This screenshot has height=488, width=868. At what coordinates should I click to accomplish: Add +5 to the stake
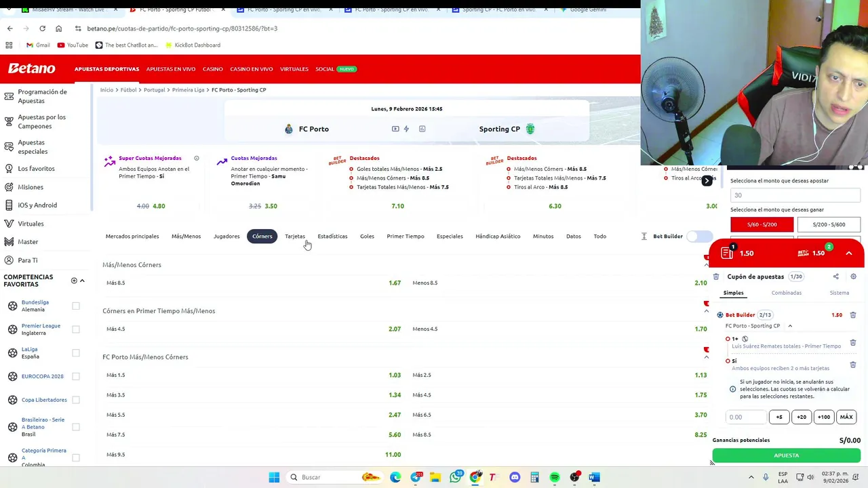coord(779,417)
